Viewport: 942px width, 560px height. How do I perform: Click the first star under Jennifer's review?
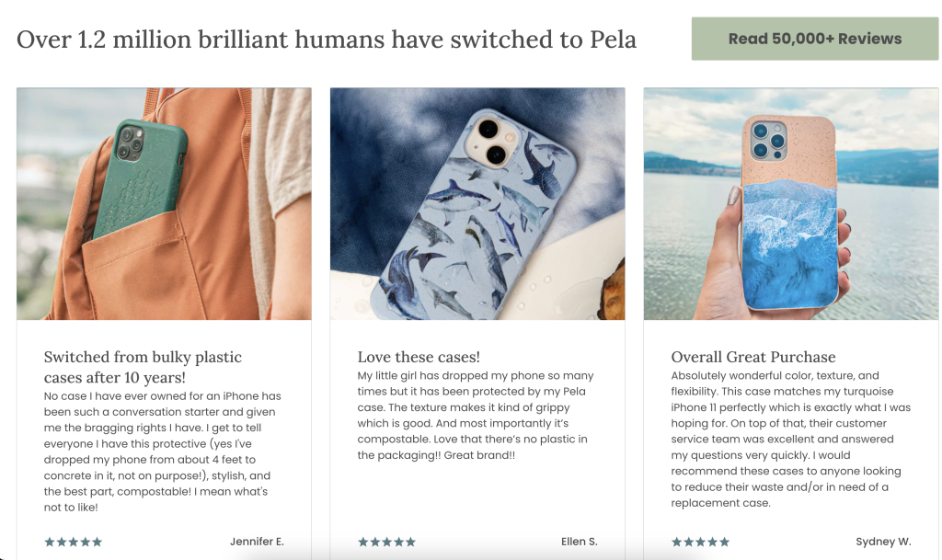[x=50, y=542]
